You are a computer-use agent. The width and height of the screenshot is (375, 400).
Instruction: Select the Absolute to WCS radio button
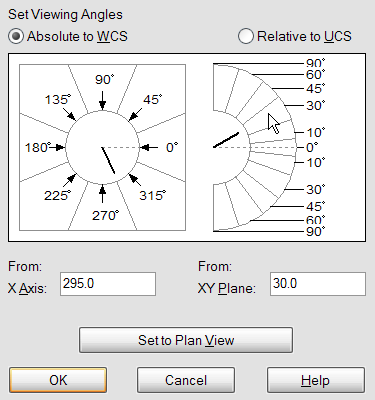coord(16,36)
